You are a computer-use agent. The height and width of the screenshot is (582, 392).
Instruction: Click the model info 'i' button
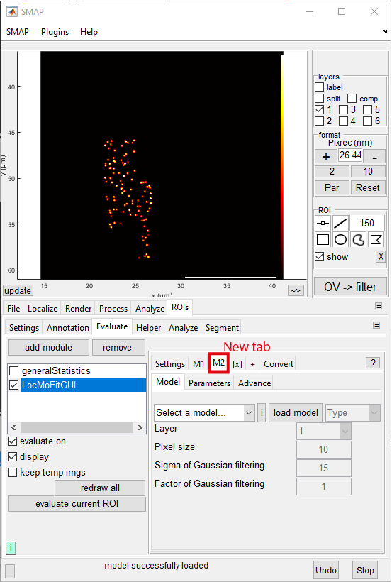click(x=262, y=413)
